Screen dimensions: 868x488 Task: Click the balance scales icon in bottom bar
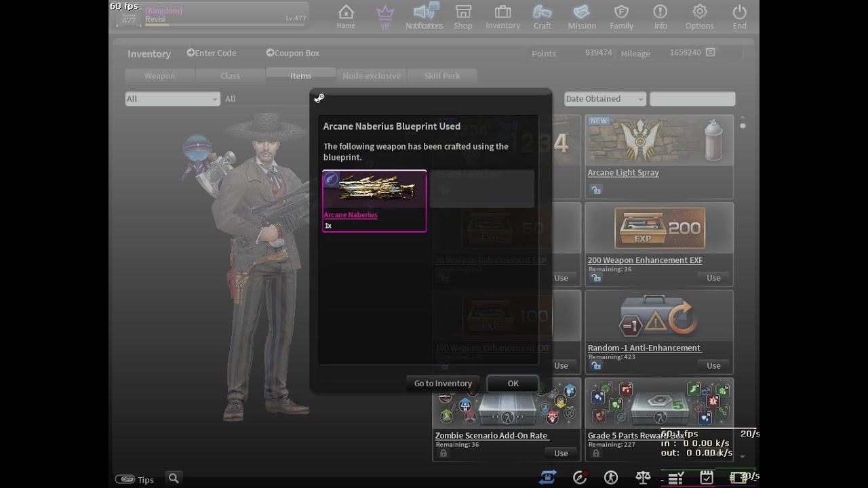coord(643,478)
